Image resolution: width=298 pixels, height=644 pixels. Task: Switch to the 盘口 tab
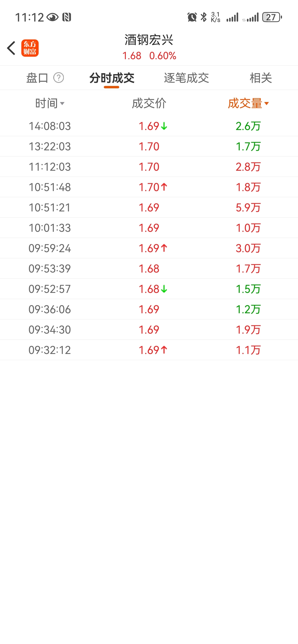point(37,78)
